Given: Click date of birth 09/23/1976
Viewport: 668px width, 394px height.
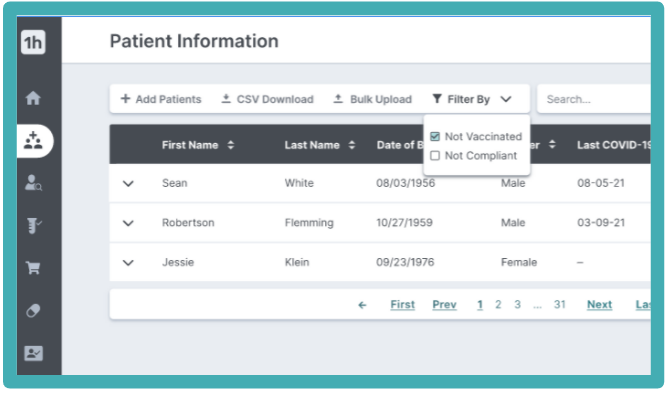Looking at the screenshot, I should click(x=405, y=262).
